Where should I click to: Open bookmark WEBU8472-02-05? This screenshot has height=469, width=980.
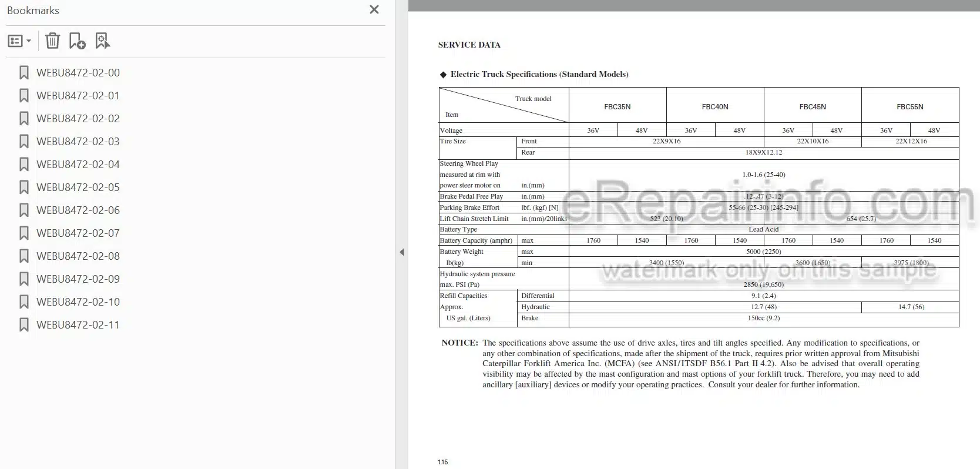pyautogui.click(x=78, y=187)
